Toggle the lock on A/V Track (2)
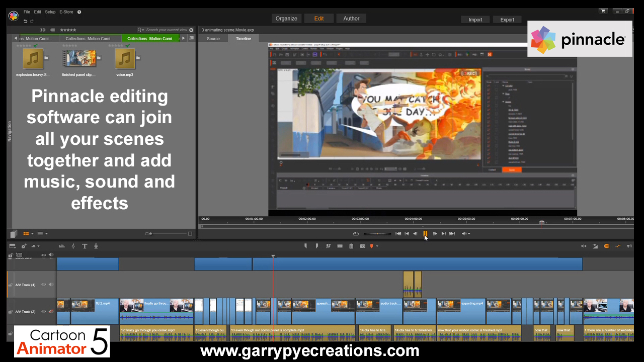Screen dimensions: 644x362 coord(10,312)
